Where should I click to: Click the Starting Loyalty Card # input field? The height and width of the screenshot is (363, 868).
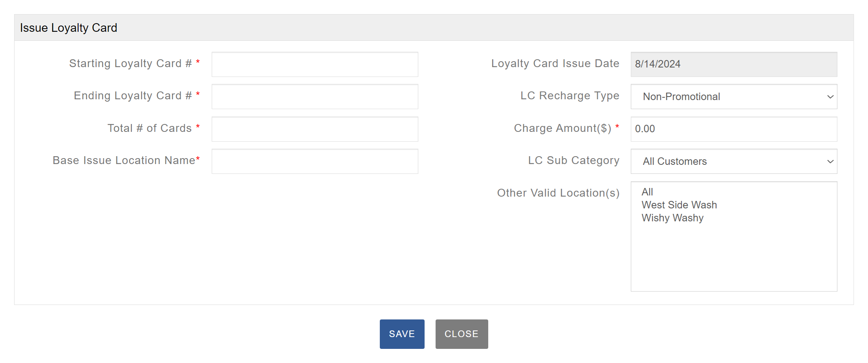click(x=315, y=64)
